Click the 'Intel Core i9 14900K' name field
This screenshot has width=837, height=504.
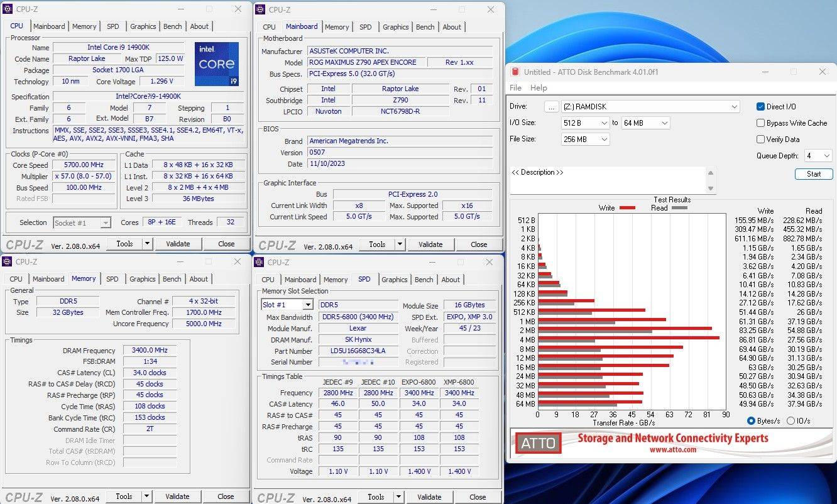tap(119, 47)
